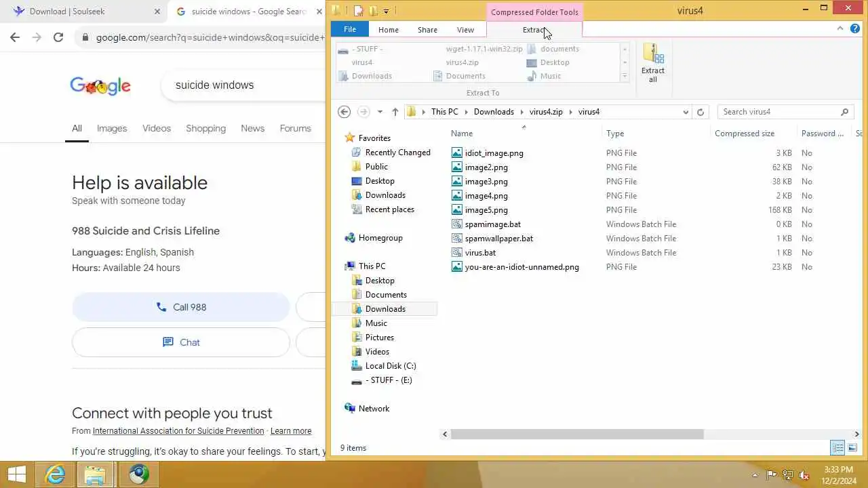Open Quick Access Toolbar customize dropdown
Image resolution: width=868 pixels, height=488 pixels.
click(386, 11)
